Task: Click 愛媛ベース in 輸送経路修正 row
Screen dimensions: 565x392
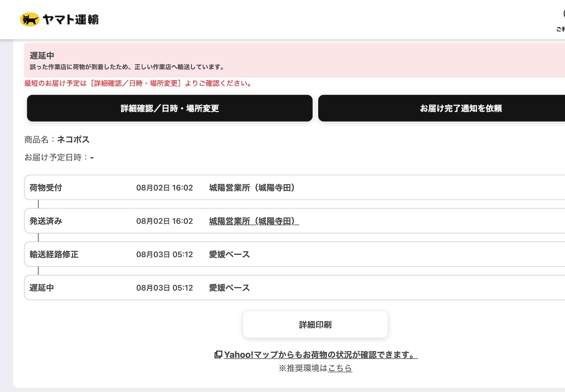Action: [230, 254]
